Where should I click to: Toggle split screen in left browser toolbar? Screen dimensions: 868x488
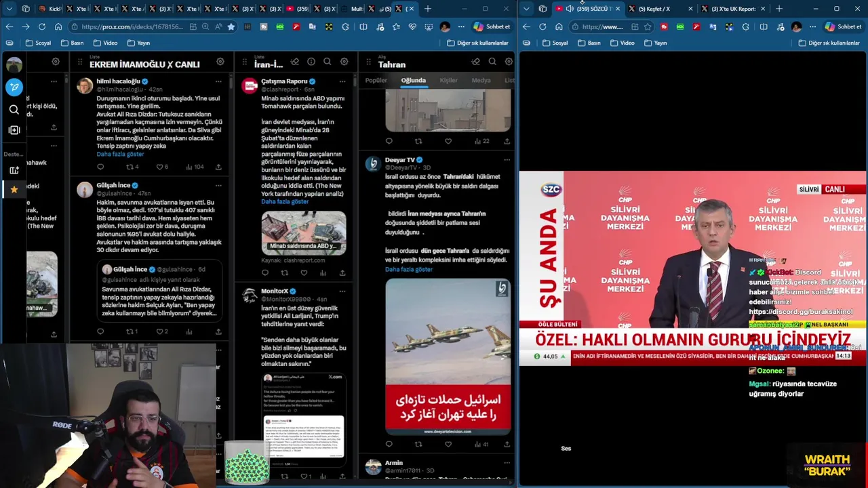(363, 26)
